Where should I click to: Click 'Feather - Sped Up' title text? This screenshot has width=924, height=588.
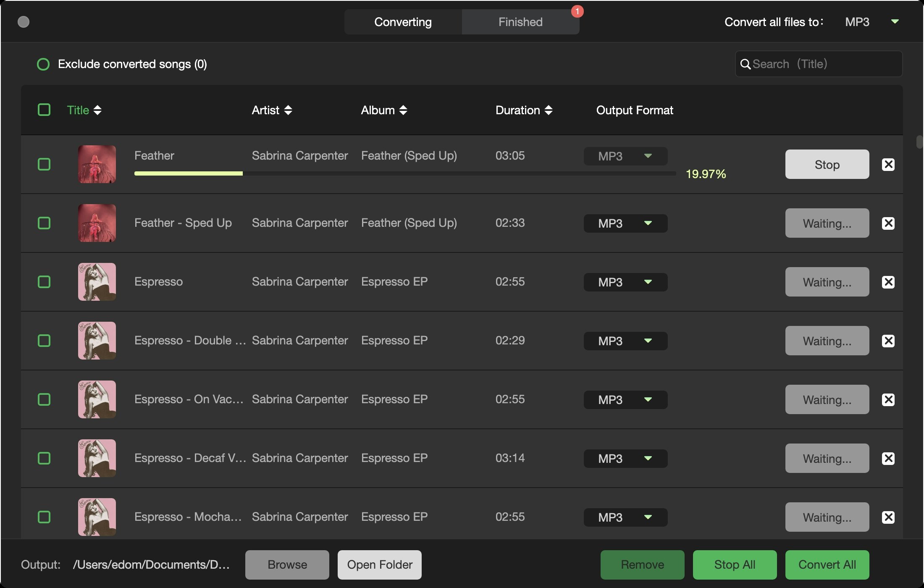[x=183, y=223]
